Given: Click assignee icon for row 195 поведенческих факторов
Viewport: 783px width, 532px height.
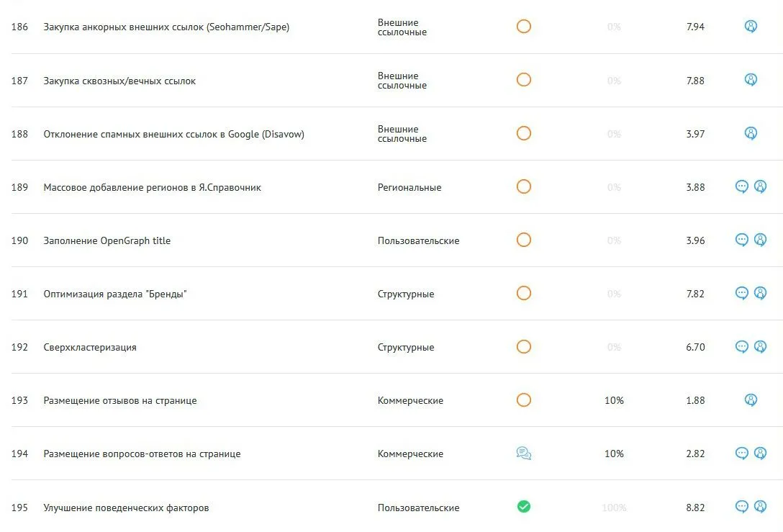Looking at the screenshot, I should [760, 507].
